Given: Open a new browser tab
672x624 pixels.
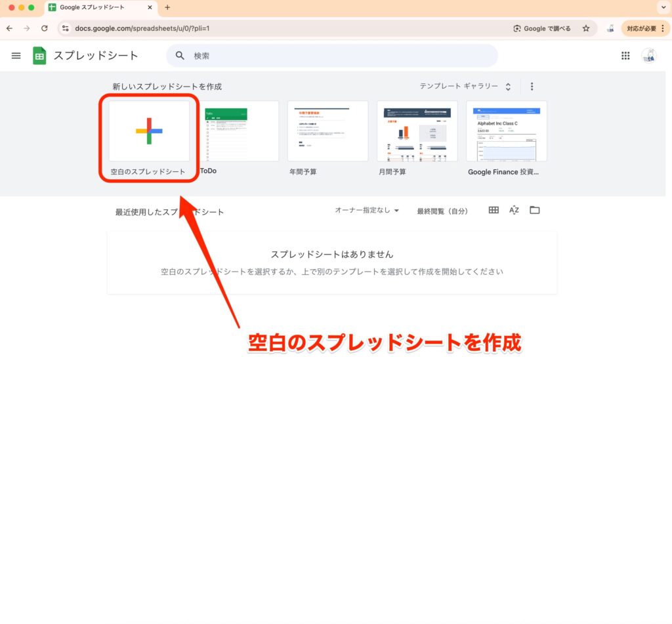Looking at the screenshot, I should click(x=167, y=7).
